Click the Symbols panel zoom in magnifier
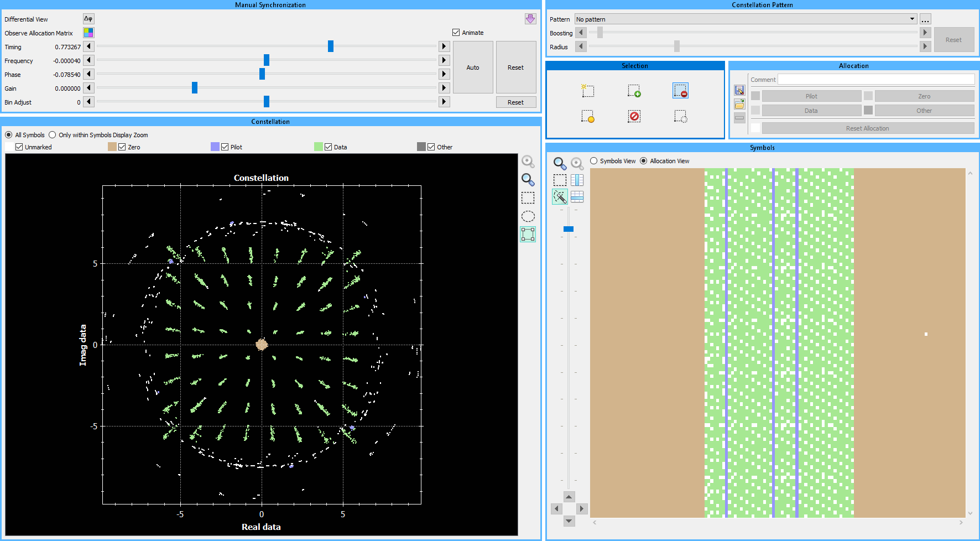 (560, 163)
